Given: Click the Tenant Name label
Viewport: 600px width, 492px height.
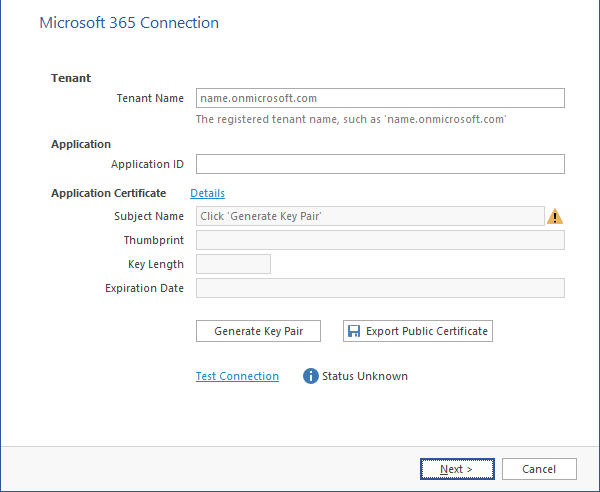Looking at the screenshot, I should pos(150,98).
